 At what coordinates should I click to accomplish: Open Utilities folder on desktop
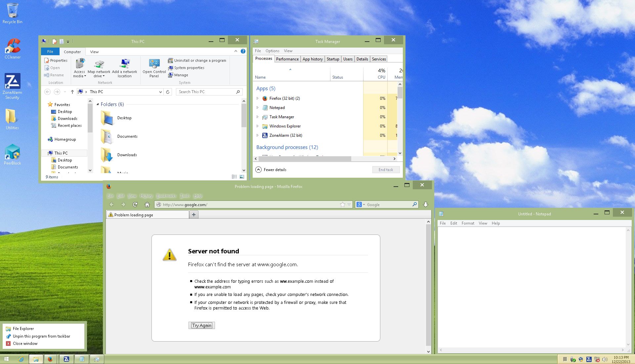(12, 119)
